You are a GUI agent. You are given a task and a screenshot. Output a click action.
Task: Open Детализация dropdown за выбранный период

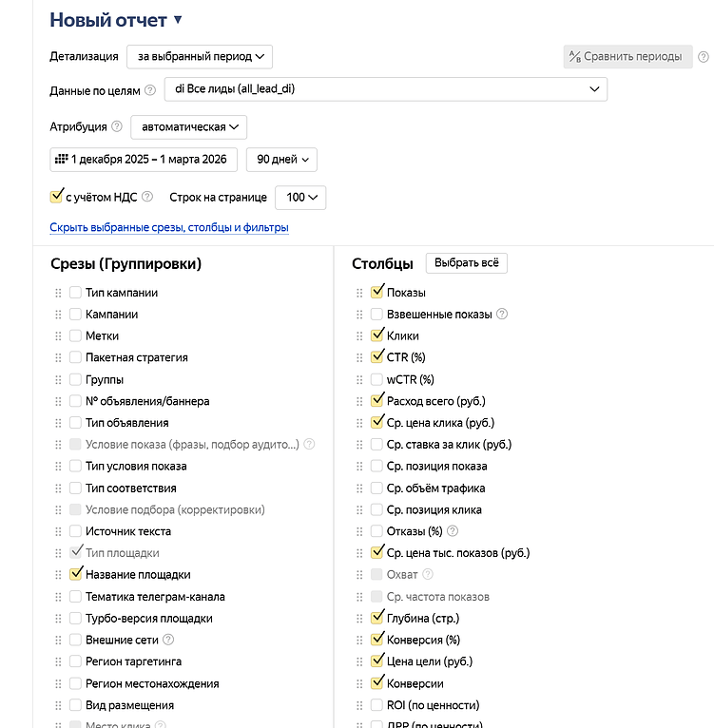click(200, 57)
